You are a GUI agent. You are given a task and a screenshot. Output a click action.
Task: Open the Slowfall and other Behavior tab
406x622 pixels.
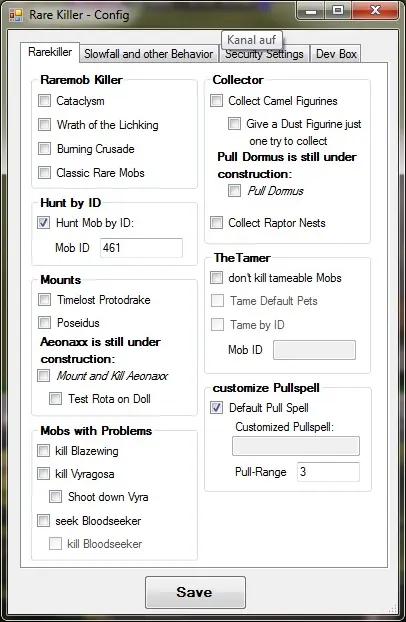click(148, 54)
